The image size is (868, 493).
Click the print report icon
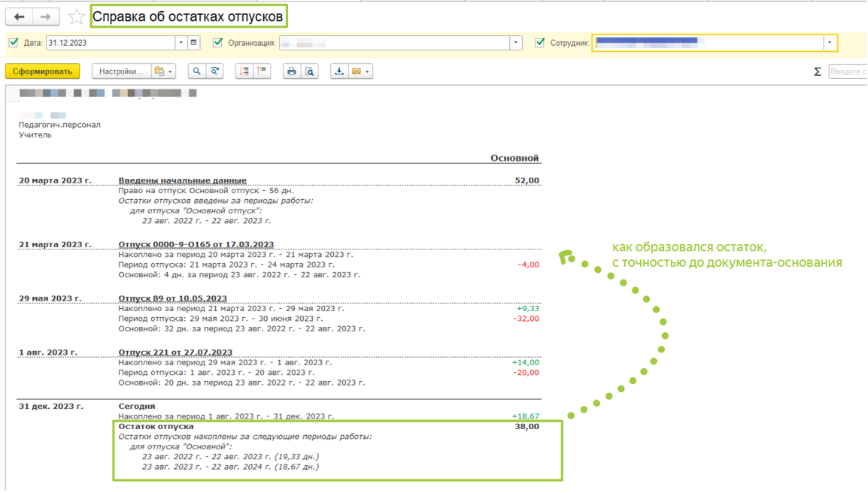(292, 71)
